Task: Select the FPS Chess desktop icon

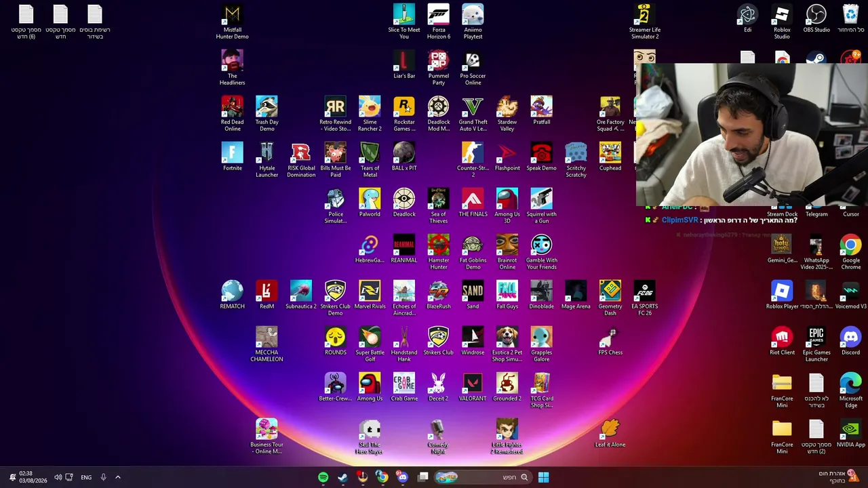Action: tap(610, 342)
